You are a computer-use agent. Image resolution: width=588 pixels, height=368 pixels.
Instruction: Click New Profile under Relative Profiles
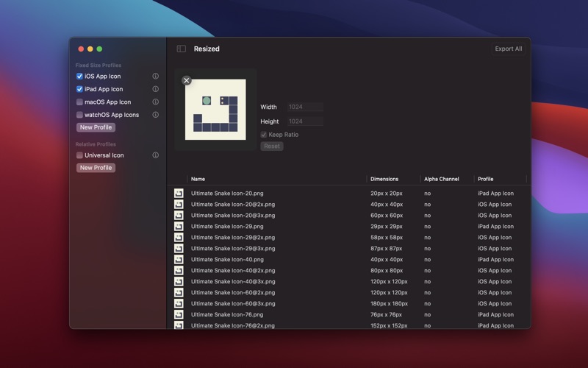click(96, 168)
